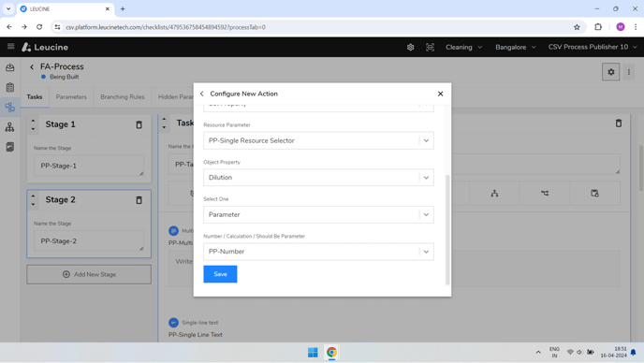Click the PP-Stage-1 name field

pos(89,166)
